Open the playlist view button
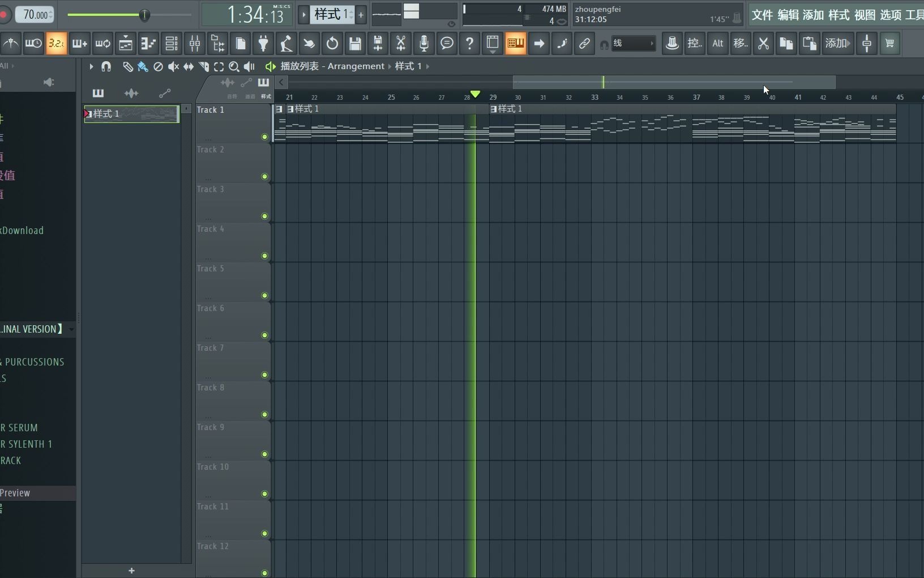The image size is (924, 578). click(126, 43)
